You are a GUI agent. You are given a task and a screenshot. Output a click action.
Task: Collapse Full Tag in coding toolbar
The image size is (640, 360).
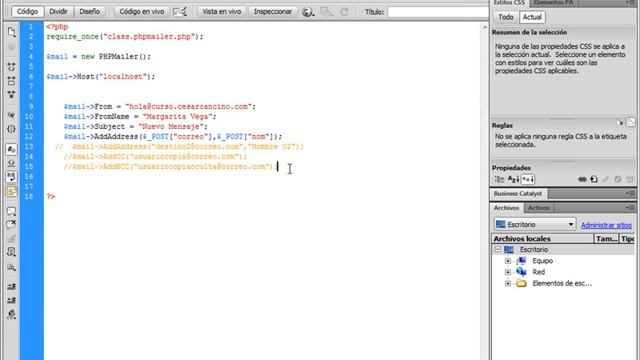[x=11, y=67]
